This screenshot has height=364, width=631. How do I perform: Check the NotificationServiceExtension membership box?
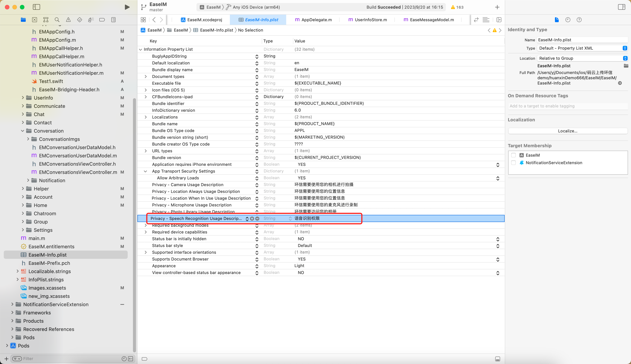coord(513,163)
